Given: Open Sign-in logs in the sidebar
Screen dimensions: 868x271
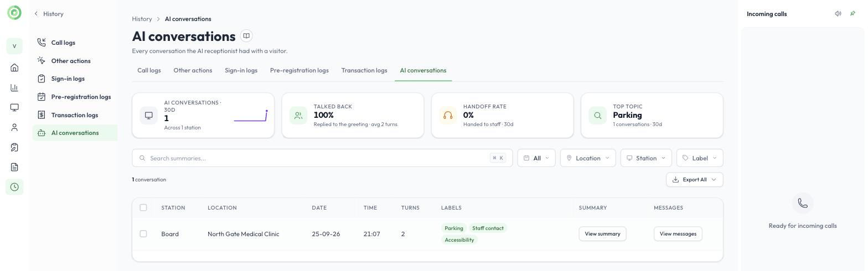Looking at the screenshot, I should click(x=75, y=79).
